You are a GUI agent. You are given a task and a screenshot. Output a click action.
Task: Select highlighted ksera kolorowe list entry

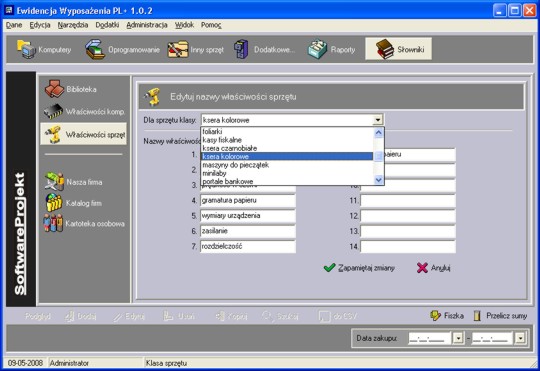[x=287, y=156]
